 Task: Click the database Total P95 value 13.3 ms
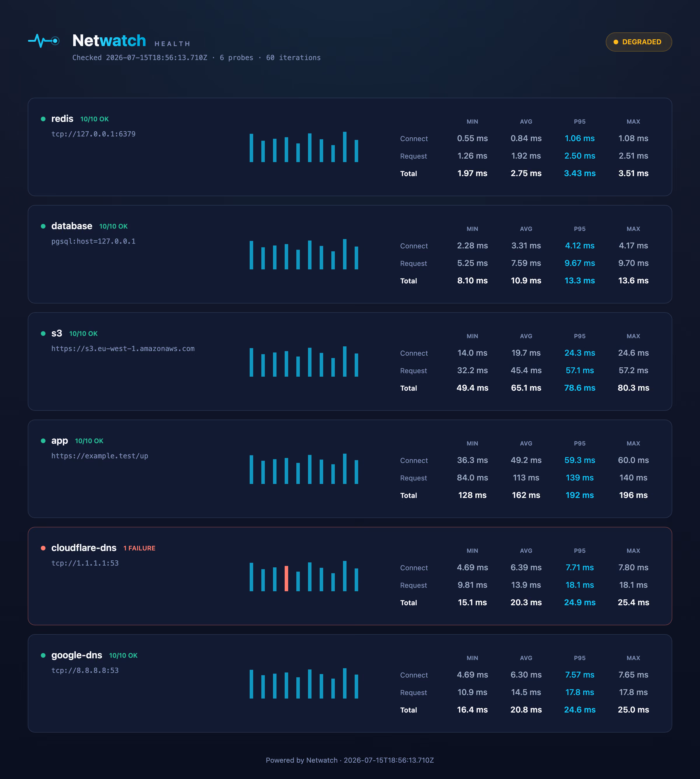click(x=580, y=281)
